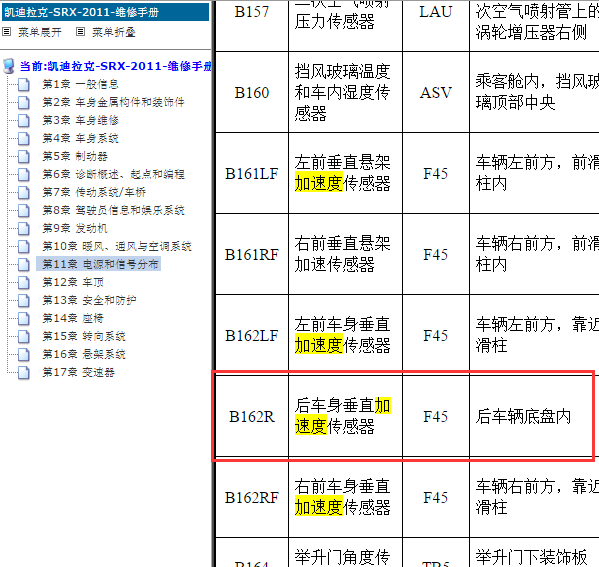Viewport: 599px width, 567px height.
Task: Click the page icon beside 第15章 转向系统
Action: tap(24, 336)
